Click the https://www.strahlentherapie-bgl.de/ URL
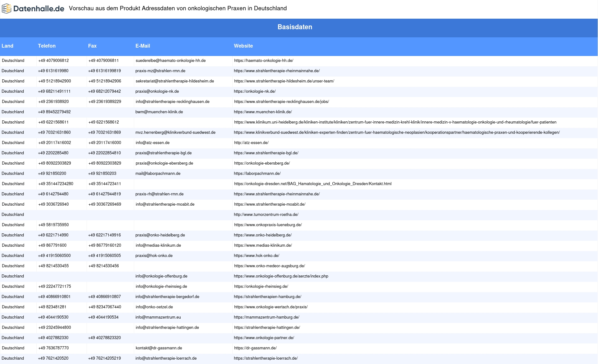The image size is (598, 364). pyautogui.click(x=266, y=153)
